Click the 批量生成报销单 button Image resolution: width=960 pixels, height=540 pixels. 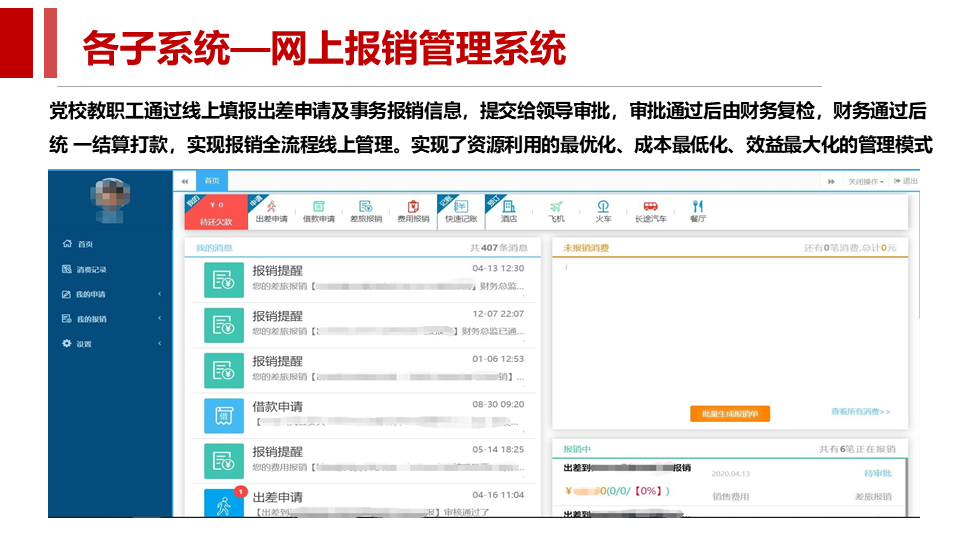[x=729, y=413]
